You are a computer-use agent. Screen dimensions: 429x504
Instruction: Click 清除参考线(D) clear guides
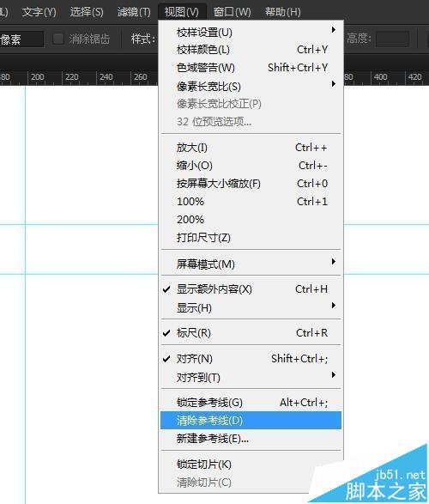coord(251,421)
